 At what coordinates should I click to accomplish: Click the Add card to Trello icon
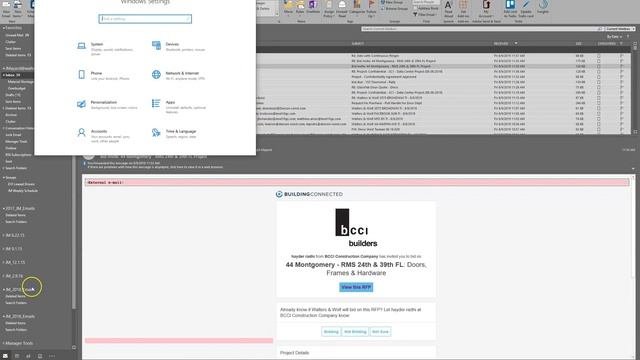pyautogui.click(x=510, y=8)
